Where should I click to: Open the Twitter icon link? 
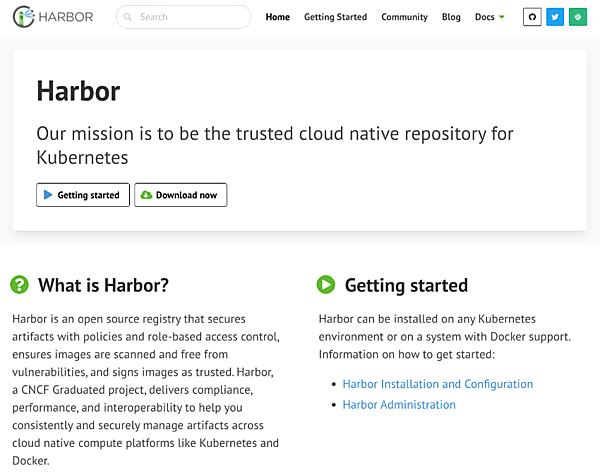coord(555,17)
